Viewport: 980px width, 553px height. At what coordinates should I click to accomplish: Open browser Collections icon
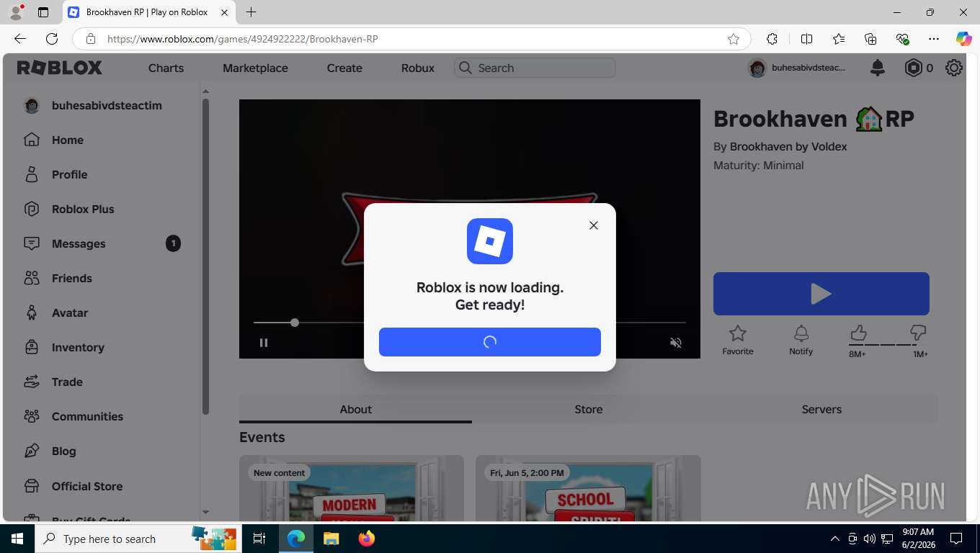pyautogui.click(x=870, y=39)
